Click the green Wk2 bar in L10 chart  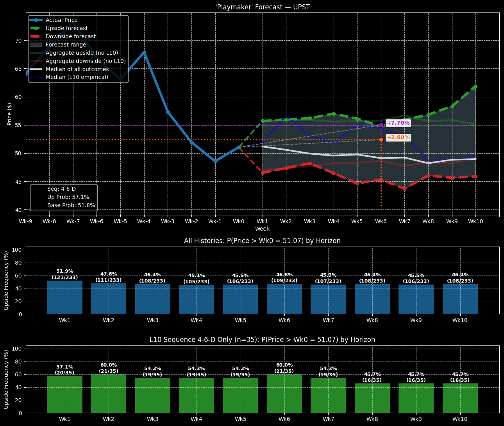pos(109,394)
